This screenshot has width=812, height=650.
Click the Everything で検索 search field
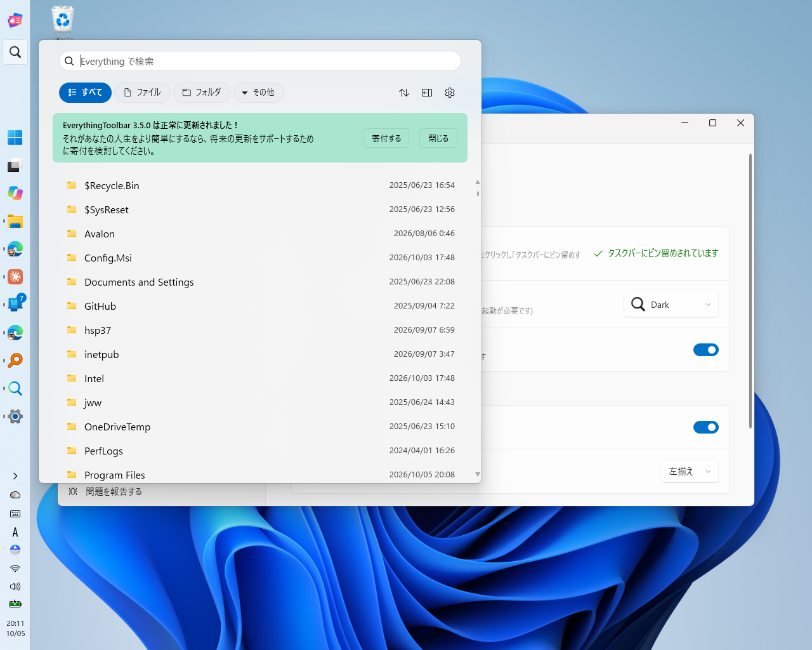click(260, 61)
